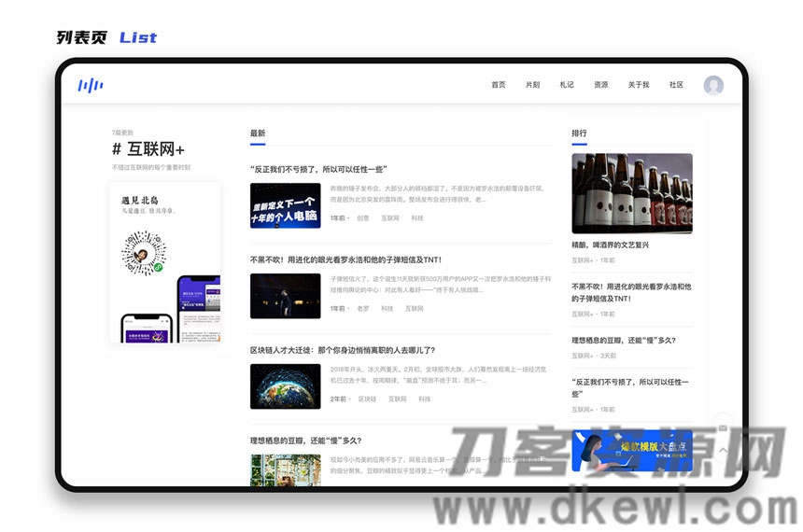Select 札记 in the top navigation

click(x=567, y=85)
